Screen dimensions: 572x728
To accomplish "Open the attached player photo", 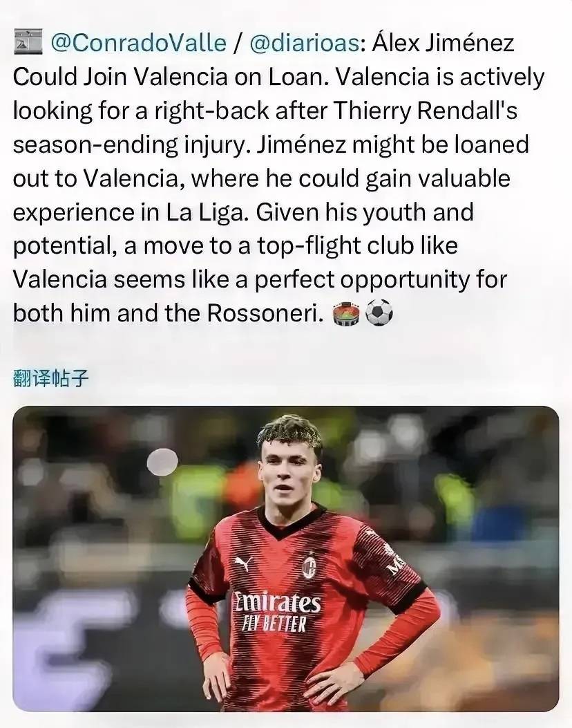I will click(285, 558).
